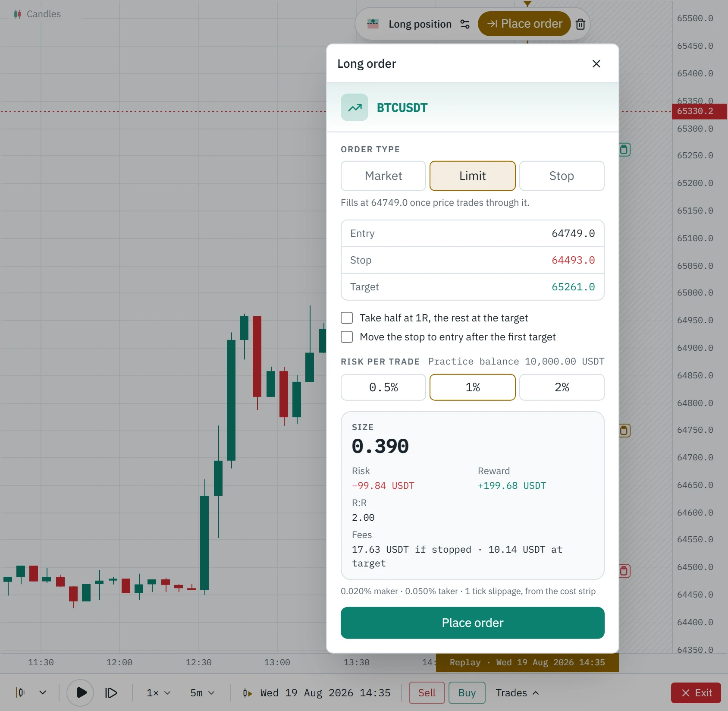The height and width of the screenshot is (711, 728).
Task: Click the BTCUSDT symbol name
Action: (402, 108)
